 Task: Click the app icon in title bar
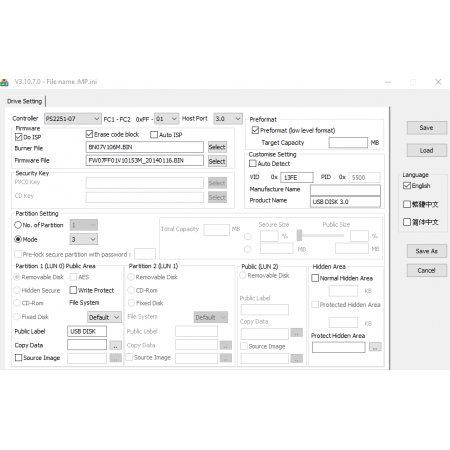tap(4, 82)
